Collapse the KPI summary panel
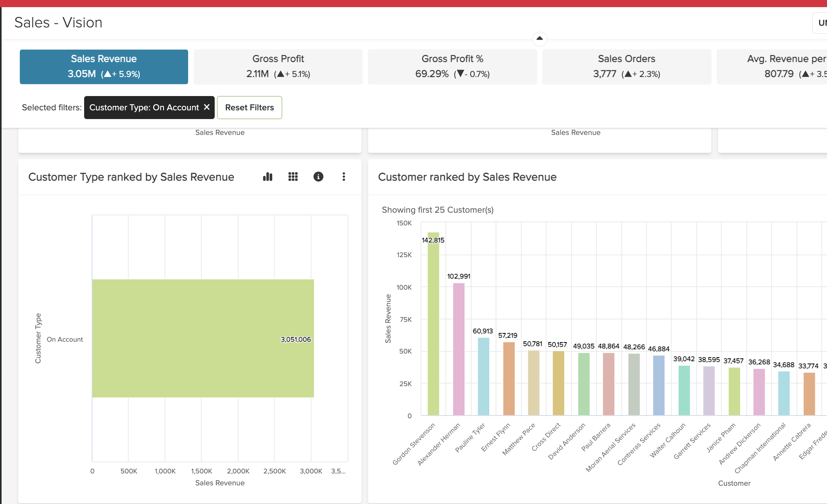This screenshot has width=827, height=504. (x=540, y=39)
